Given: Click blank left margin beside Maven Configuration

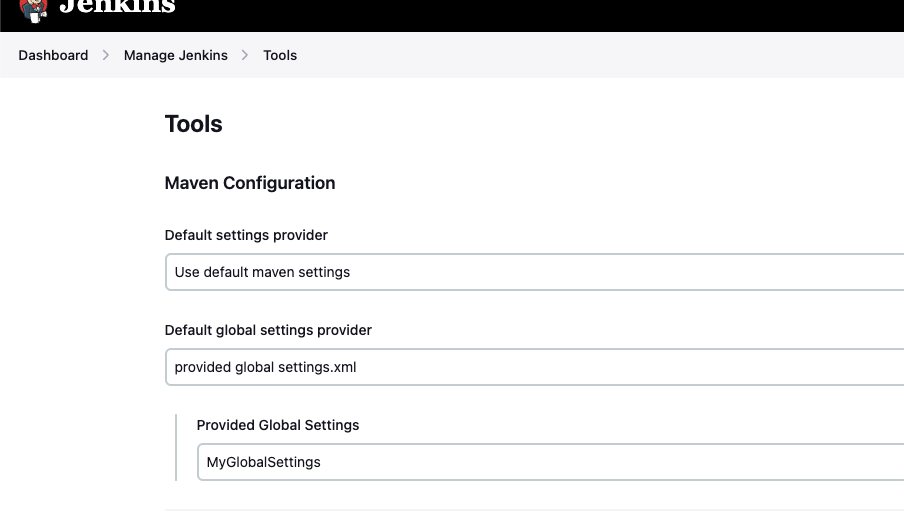Looking at the screenshot, I should click(80, 183).
